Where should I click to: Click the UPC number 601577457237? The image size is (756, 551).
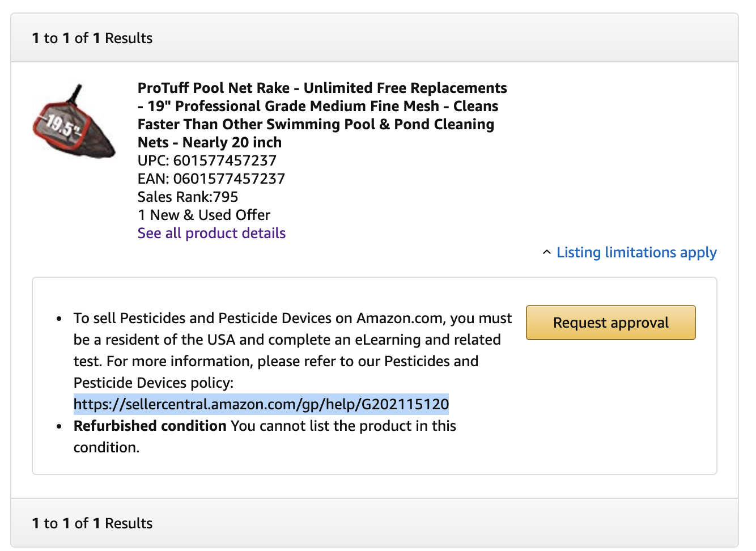tap(224, 160)
